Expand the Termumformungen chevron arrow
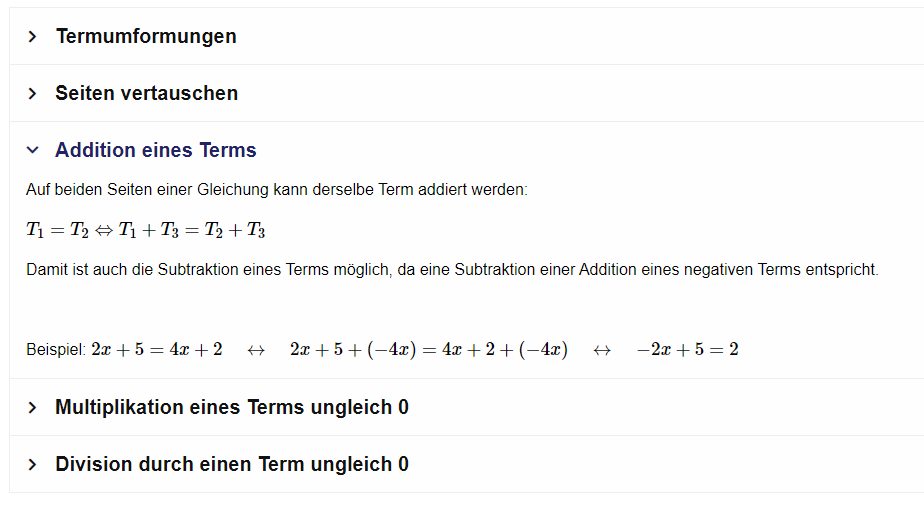The image size is (924, 521). (32, 36)
